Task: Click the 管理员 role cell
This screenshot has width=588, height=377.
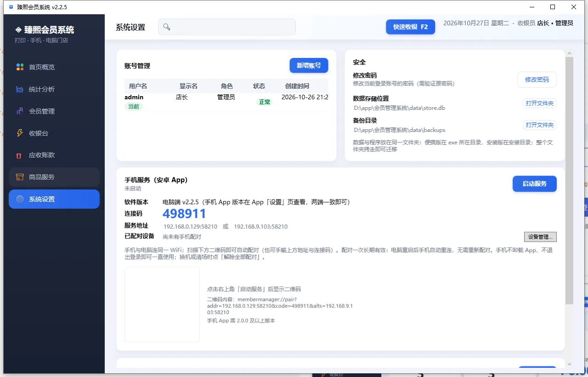Action: tap(226, 97)
